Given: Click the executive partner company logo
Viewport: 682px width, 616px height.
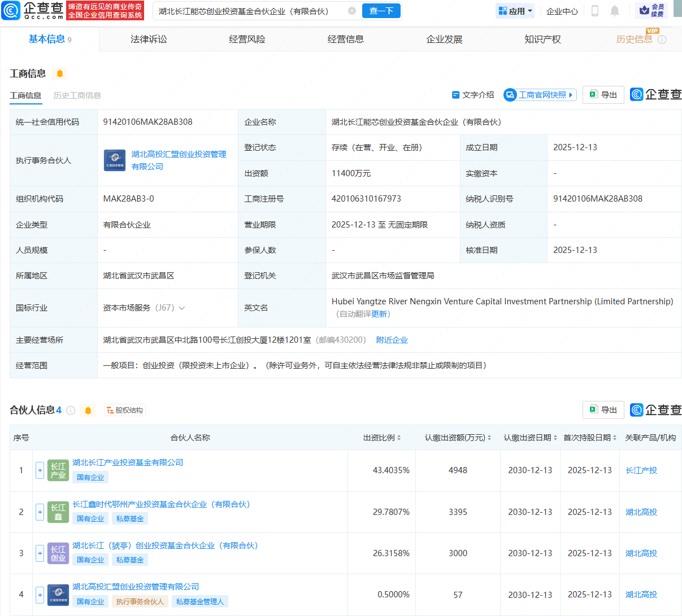Looking at the screenshot, I should (x=115, y=160).
